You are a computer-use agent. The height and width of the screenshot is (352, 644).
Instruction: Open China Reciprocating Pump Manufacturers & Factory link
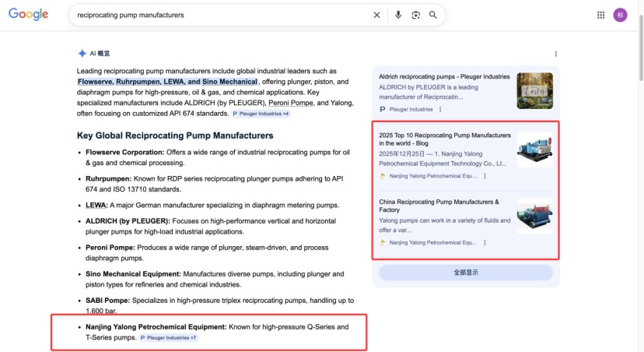click(x=443, y=206)
